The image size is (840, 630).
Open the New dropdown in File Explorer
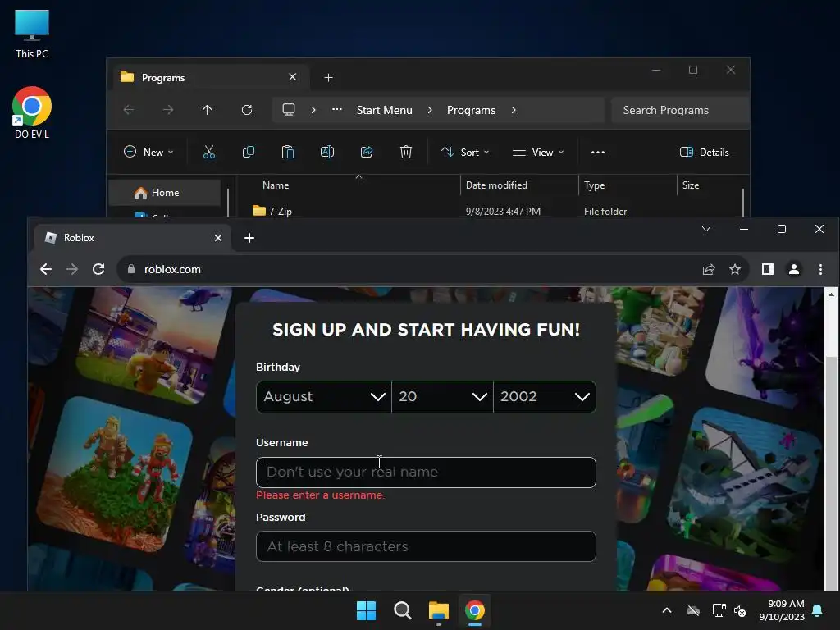click(x=148, y=152)
